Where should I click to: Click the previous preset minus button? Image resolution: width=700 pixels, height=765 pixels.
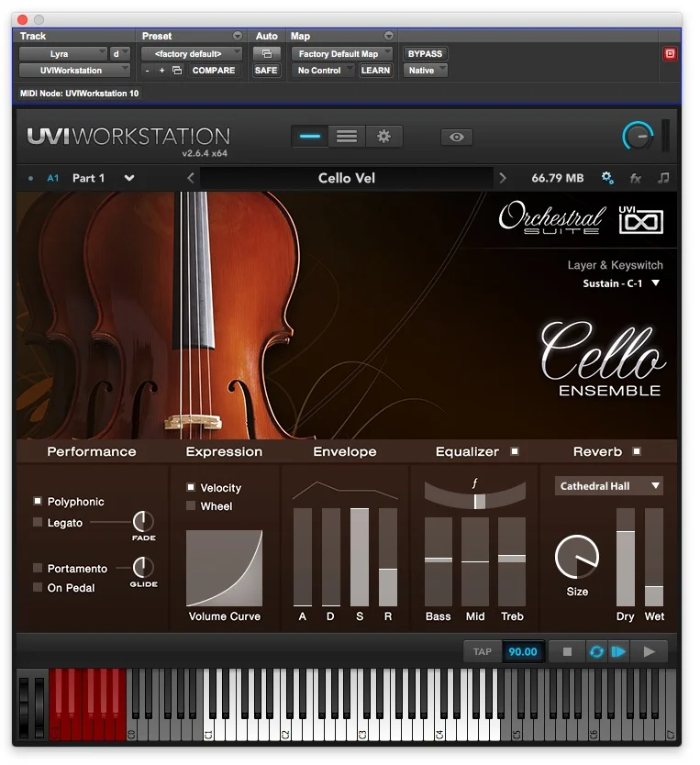148,71
